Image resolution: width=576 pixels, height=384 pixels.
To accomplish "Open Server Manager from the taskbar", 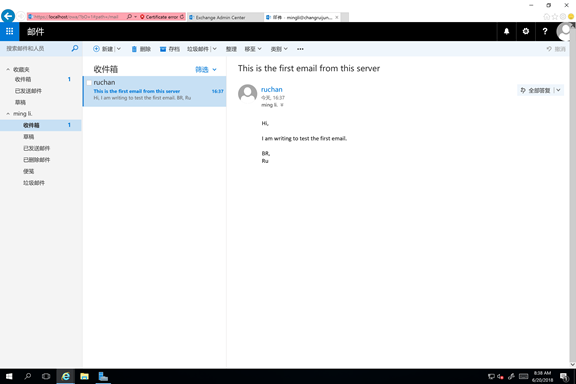I will [x=103, y=376].
